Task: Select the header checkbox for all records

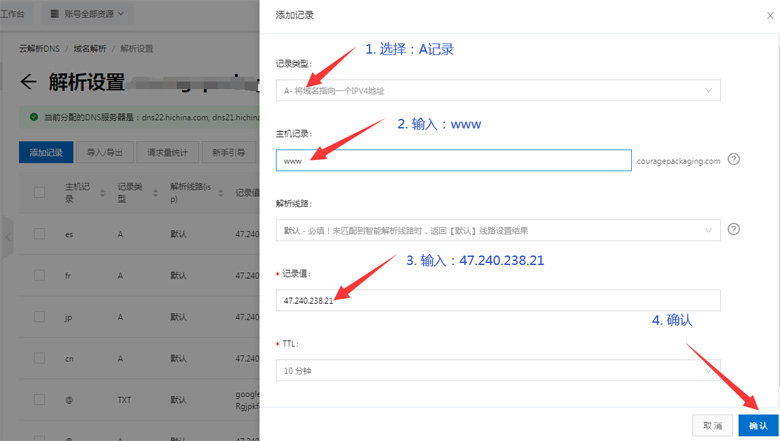Action: [40, 192]
